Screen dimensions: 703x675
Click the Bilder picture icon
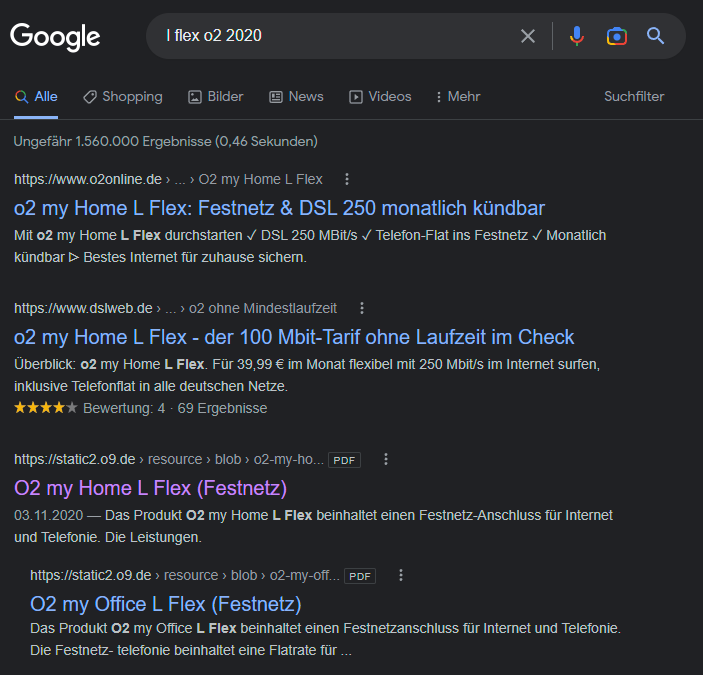[195, 97]
